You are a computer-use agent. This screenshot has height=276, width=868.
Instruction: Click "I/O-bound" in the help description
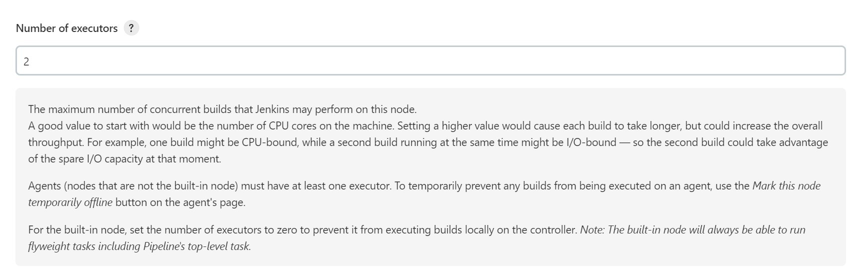pyautogui.click(x=591, y=142)
